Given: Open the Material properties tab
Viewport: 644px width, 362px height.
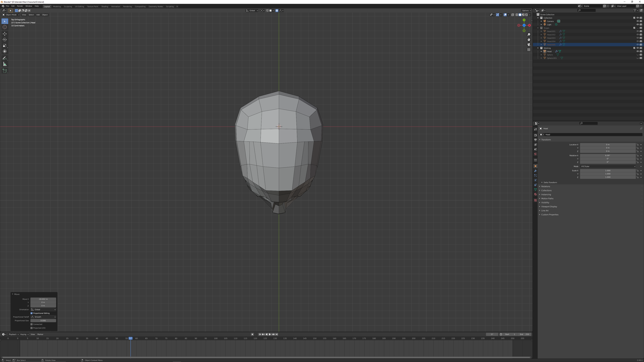Looking at the screenshot, I should click(535, 194).
